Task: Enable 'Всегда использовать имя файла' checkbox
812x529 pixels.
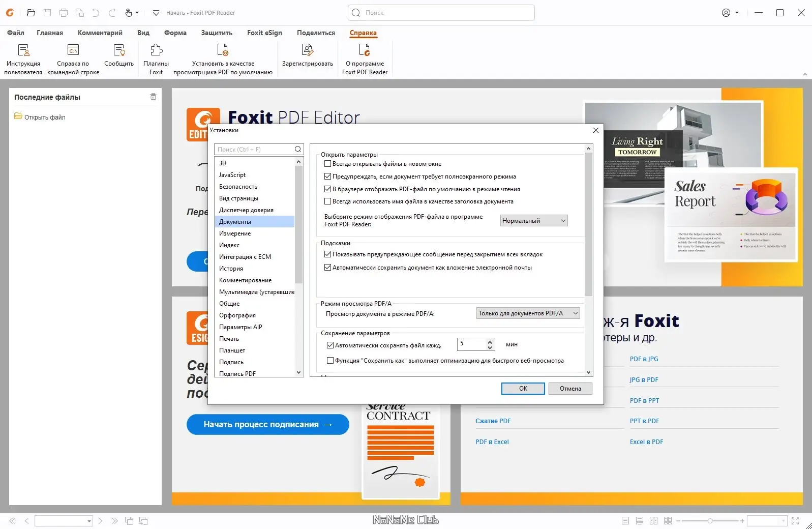Action: [x=327, y=201]
